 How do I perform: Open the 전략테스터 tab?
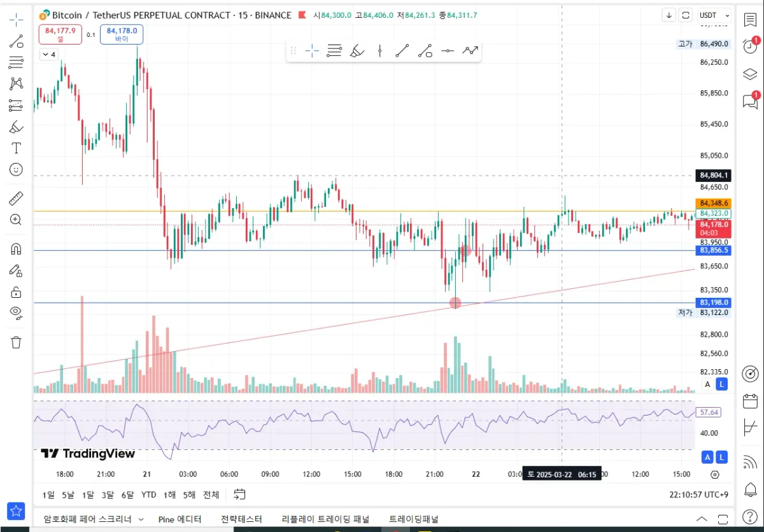(x=241, y=519)
